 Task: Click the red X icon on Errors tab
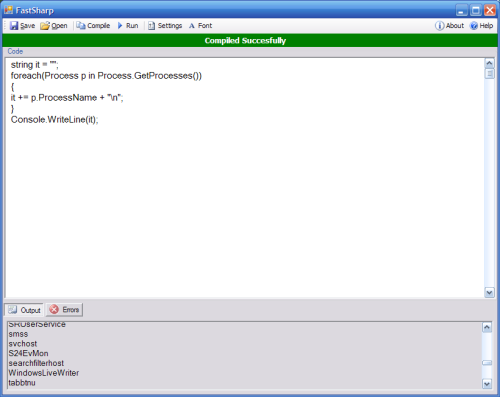(54, 309)
